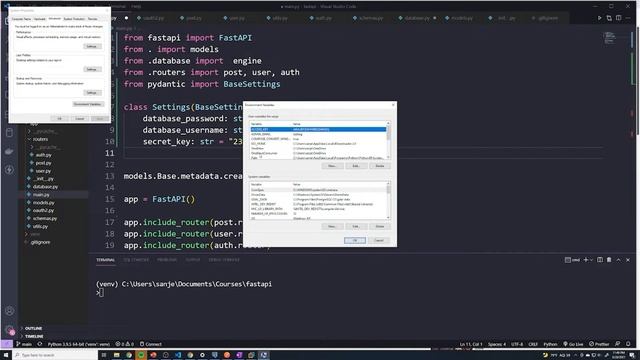640x360 pixels.
Task: Open models.py in file explorer
Action: (x=44, y=202)
